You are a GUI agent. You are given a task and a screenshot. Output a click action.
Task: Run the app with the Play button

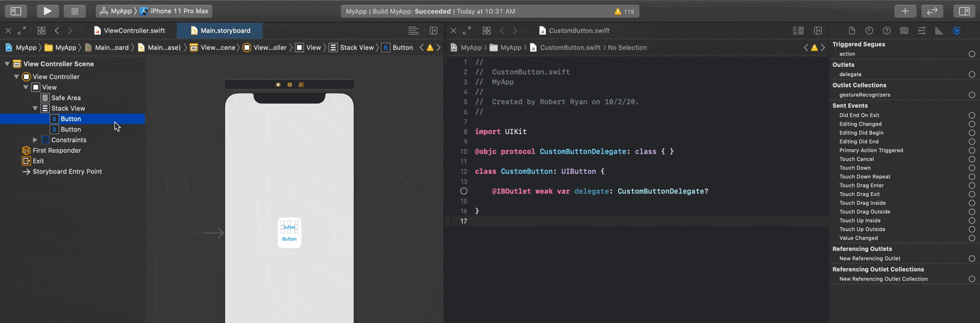pyautogui.click(x=47, y=11)
